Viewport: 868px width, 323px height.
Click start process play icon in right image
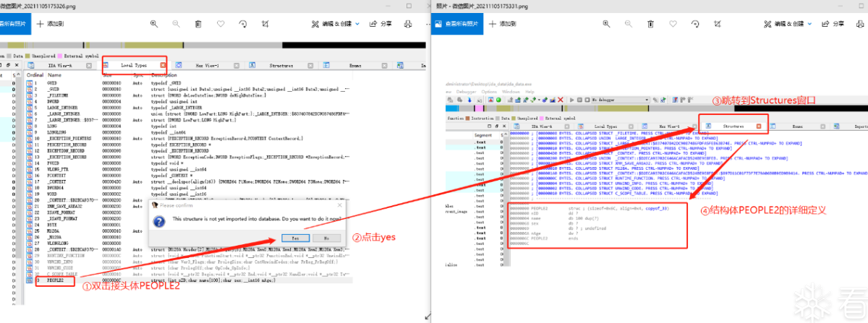tap(572, 100)
